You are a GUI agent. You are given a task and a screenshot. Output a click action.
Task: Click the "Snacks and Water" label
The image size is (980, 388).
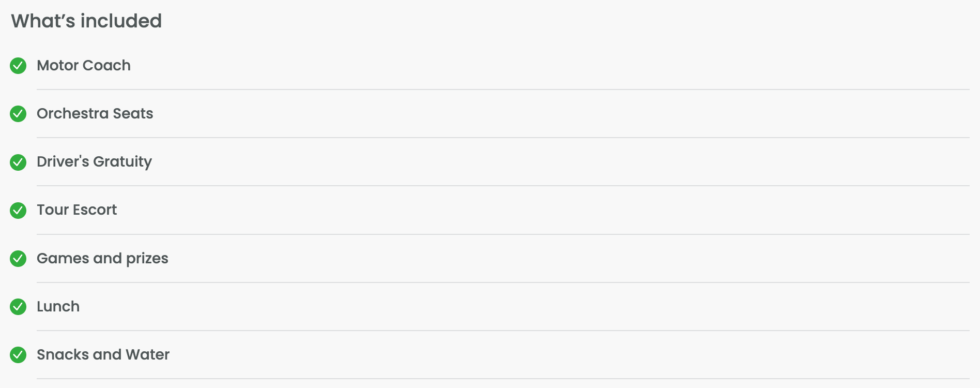(103, 355)
